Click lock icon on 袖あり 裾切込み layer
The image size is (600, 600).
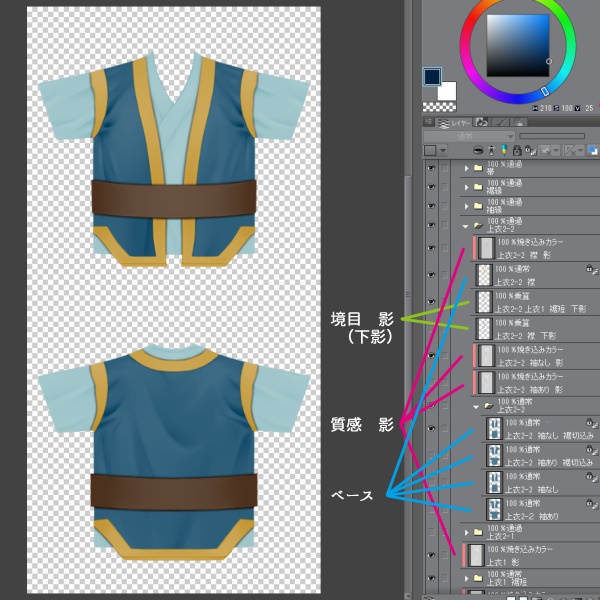coord(592,450)
